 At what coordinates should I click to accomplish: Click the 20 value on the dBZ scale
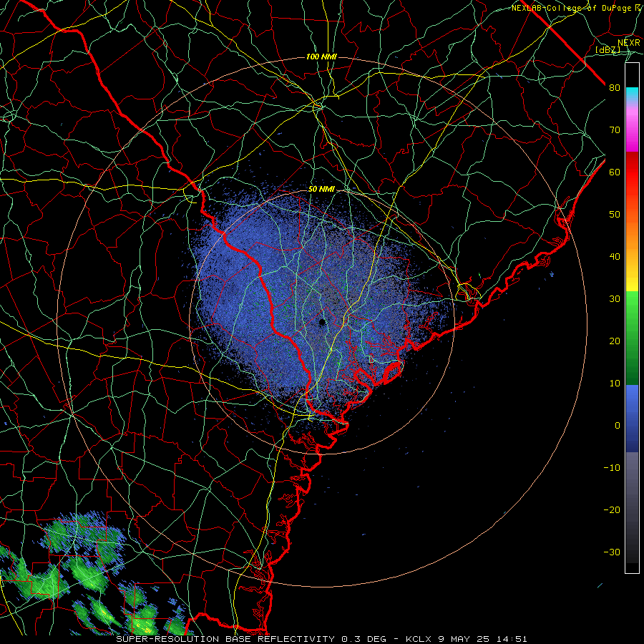[x=615, y=341]
